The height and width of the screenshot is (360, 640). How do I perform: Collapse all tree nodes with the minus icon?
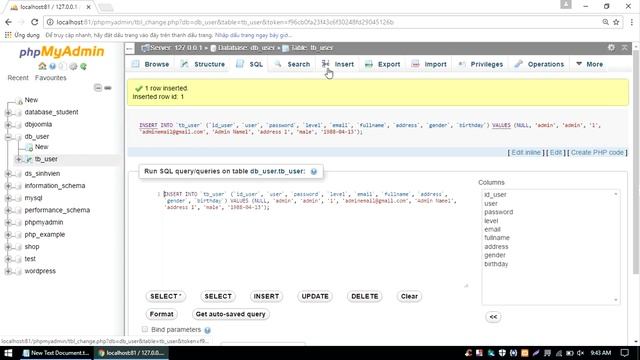click(98, 87)
